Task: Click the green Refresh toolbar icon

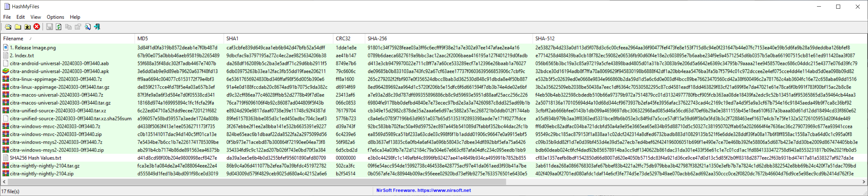Action: click(59, 27)
